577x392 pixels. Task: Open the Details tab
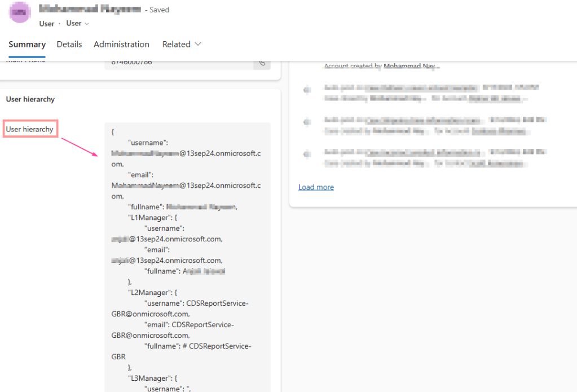69,44
